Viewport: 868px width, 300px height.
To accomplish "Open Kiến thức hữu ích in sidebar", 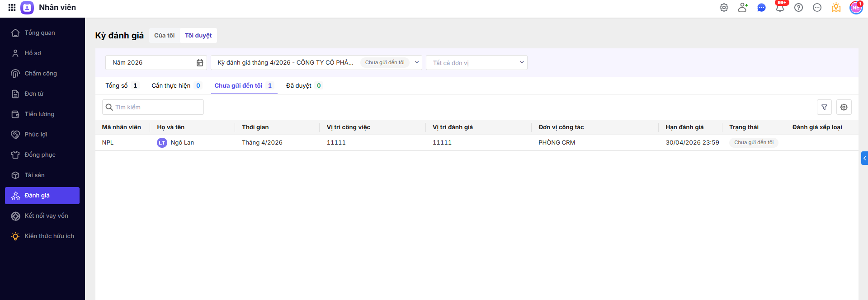I will (42, 236).
